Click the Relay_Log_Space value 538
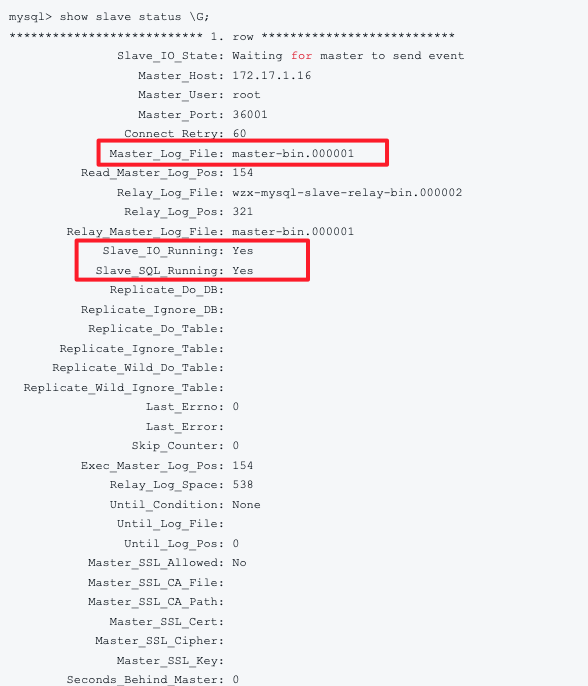This screenshot has width=588, height=686. point(243,485)
